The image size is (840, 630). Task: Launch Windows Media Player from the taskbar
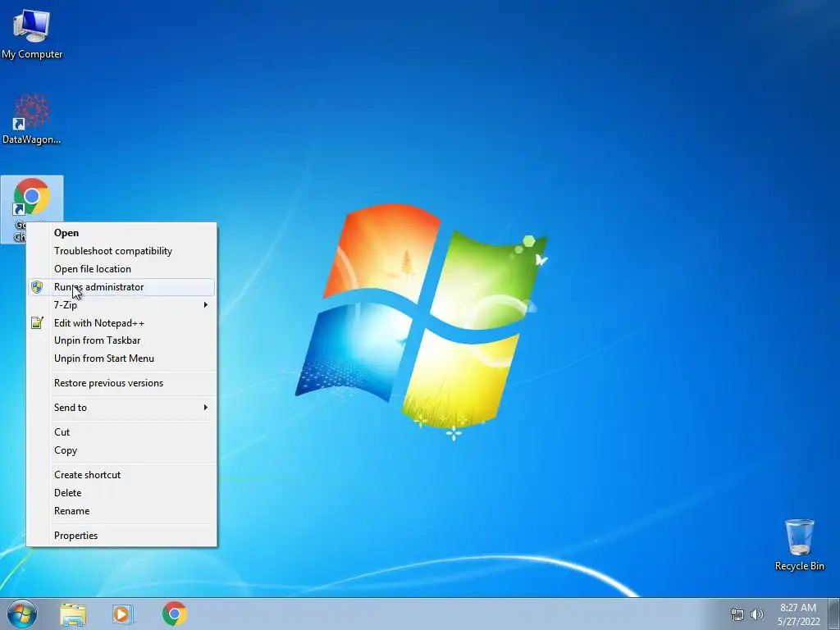pyautogui.click(x=123, y=614)
